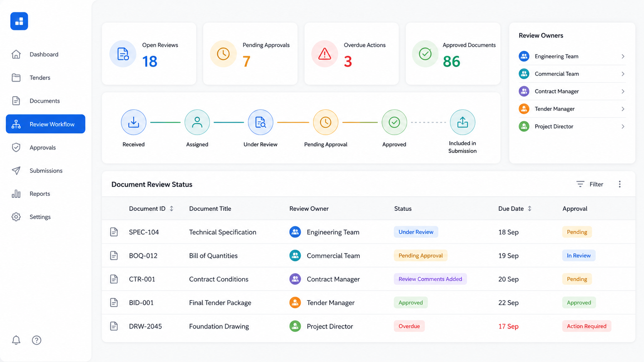Screen dimensions: 644x362
Task: Select the Pending Approval stage icon
Action: tap(325, 122)
